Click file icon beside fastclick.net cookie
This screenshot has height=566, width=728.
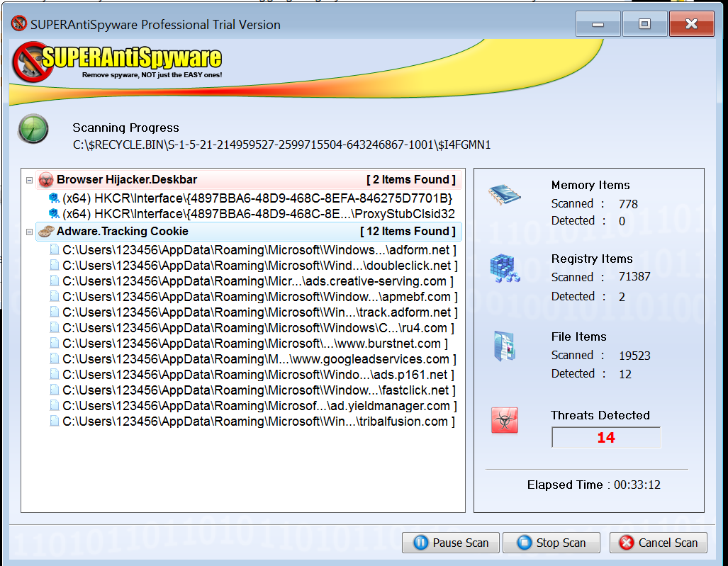coord(55,390)
